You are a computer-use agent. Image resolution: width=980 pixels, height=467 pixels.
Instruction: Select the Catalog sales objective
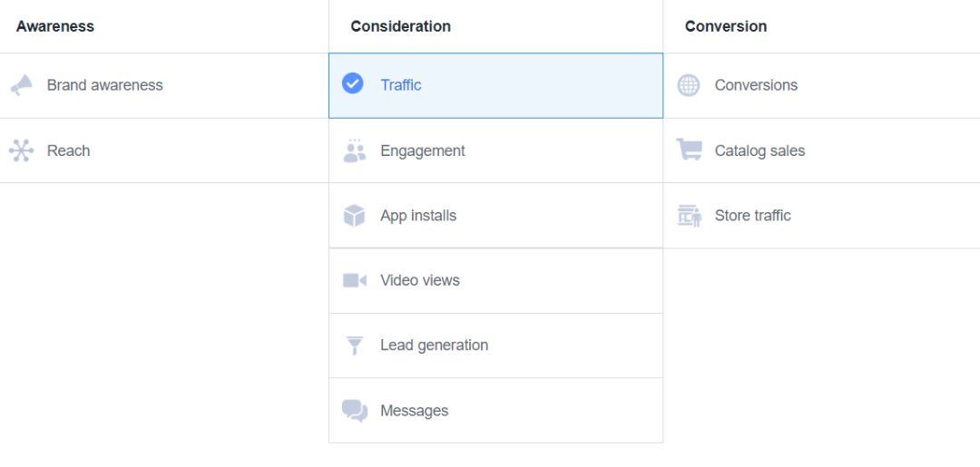click(759, 151)
